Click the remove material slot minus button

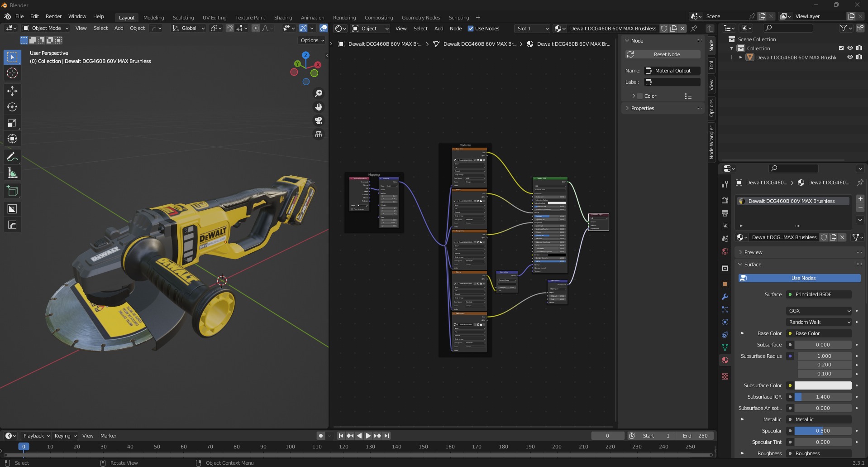(860, 207)
